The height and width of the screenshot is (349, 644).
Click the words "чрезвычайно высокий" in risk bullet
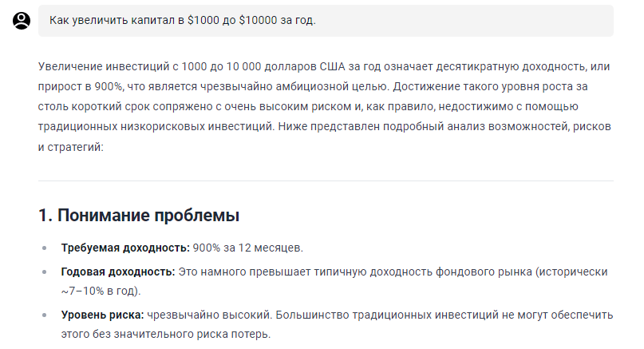(209, 315)
